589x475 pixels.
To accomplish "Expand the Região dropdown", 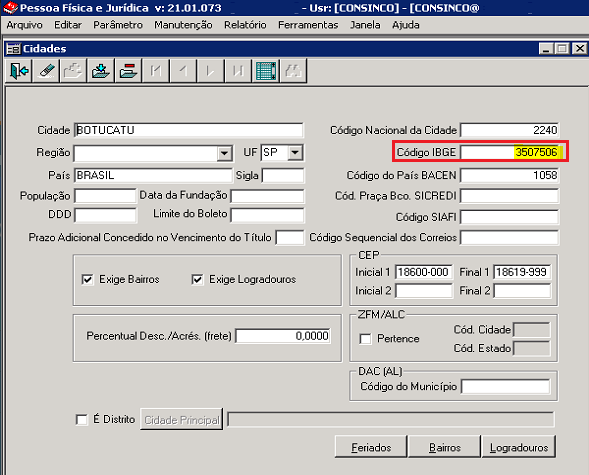I will tap(224, 153).
